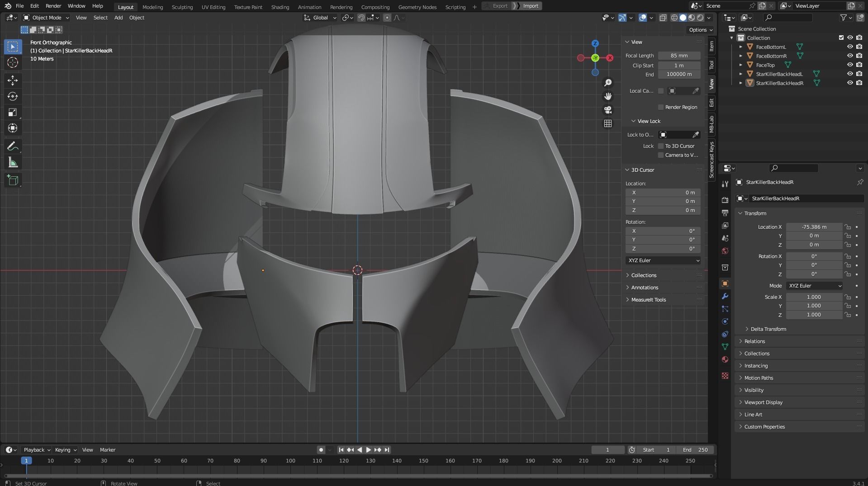868x486 pixels.
Task: Click the pan view hand icon
Action: click(608, 96)
